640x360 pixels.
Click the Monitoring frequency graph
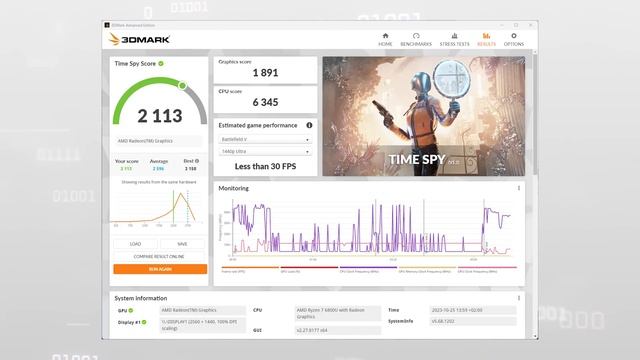(369, 229)
